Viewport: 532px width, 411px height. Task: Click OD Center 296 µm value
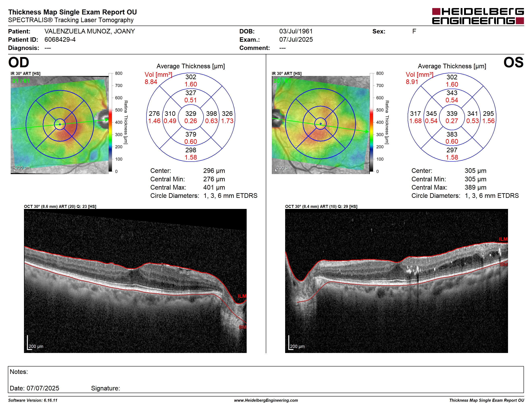(x=214, y=171)
